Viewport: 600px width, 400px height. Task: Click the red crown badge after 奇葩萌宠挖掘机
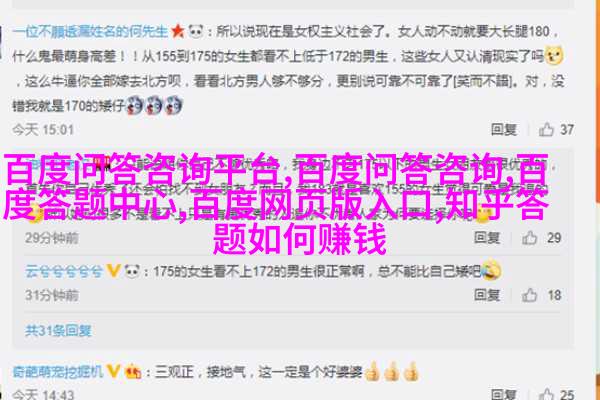point(133,371)
